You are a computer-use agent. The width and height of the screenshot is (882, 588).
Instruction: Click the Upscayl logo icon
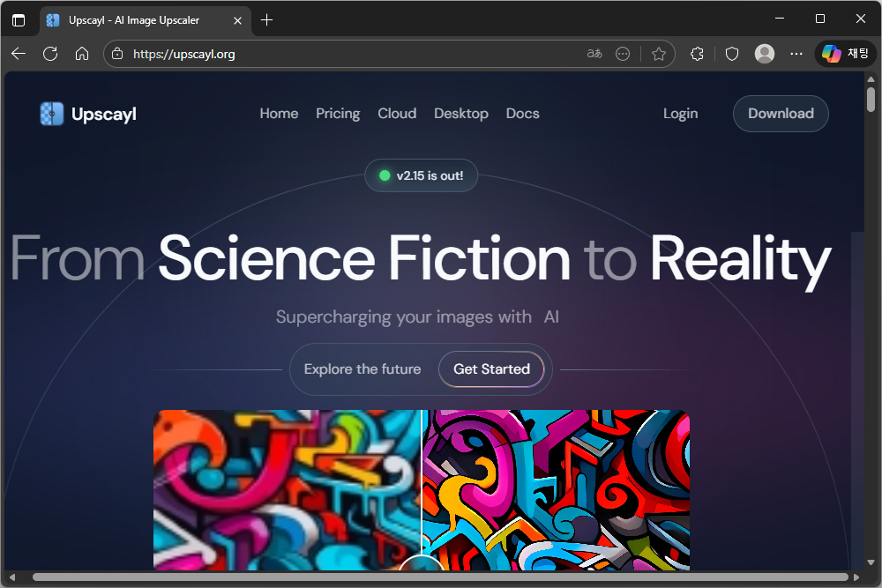(x=52, y=114)
